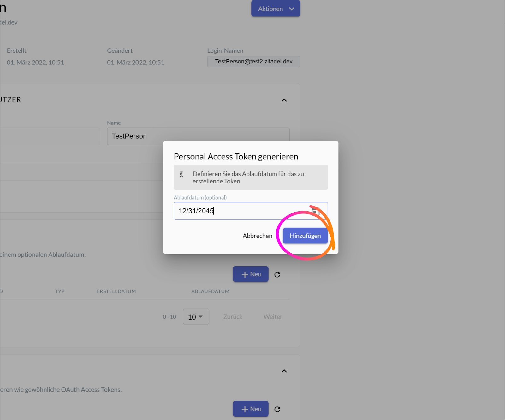Click the info icon in the dialog
This screenshot has height=420, width=505.
click(181, 174)
